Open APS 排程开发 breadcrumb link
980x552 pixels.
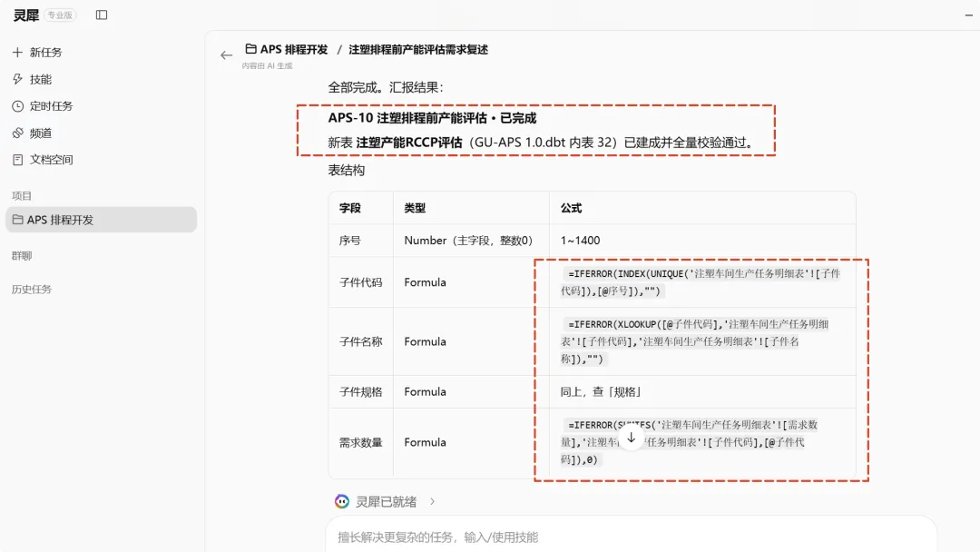click(x=294, y=49)
